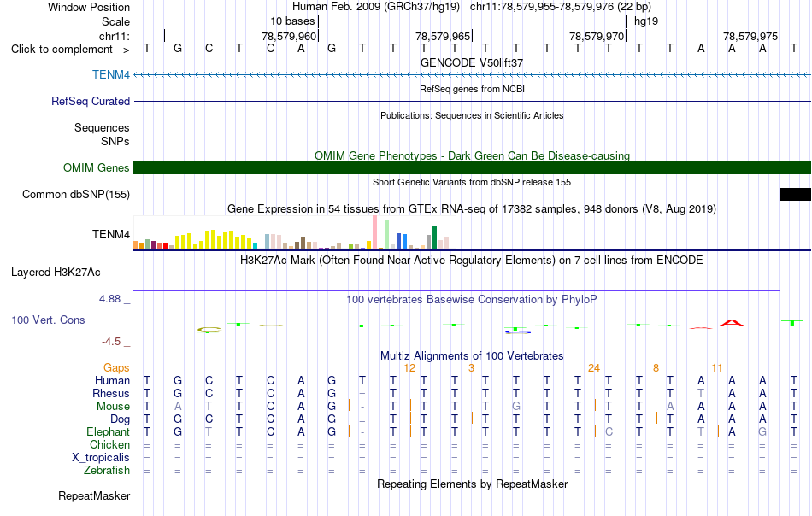812x516 pixels.
Task: Click position label 78,579,965
Action: pyautogui.click(x=443, y=36)
